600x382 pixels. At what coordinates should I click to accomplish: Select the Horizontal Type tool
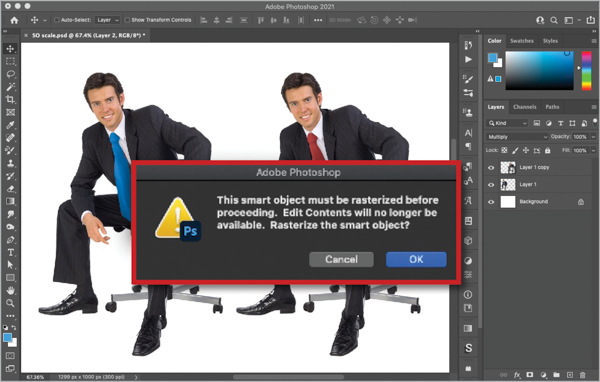[10, 253]
